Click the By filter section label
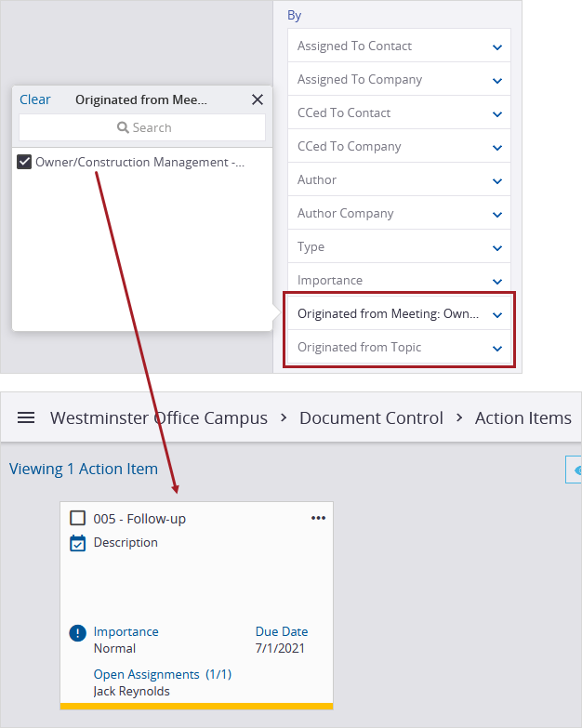 294,15
